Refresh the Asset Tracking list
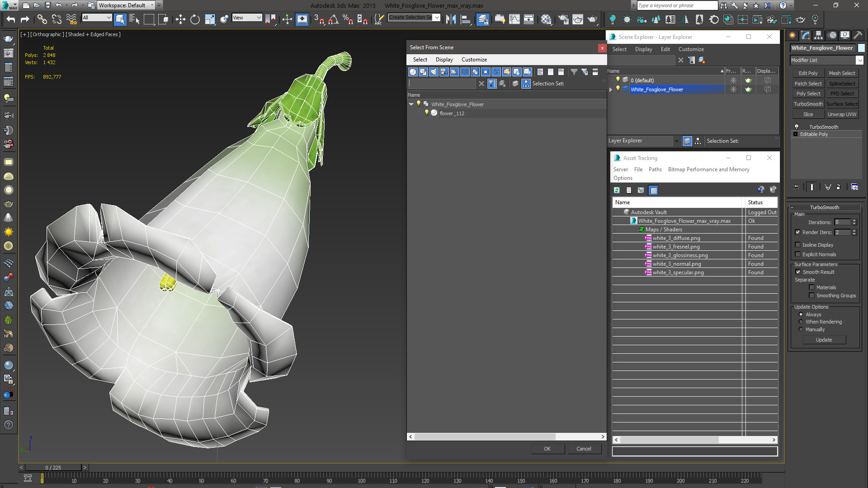Image resolution: width=868 pixels, height=488 pixels. (617, 190)
